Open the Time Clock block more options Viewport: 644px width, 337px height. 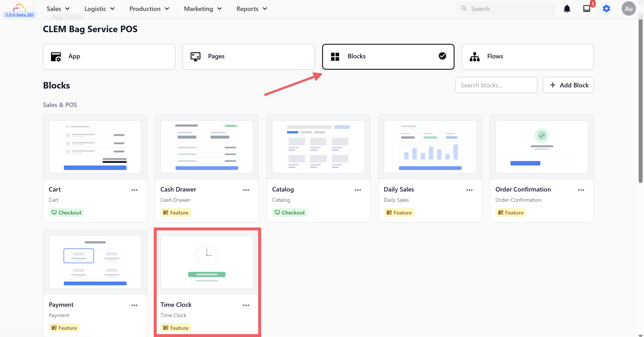tap(246, 305)
